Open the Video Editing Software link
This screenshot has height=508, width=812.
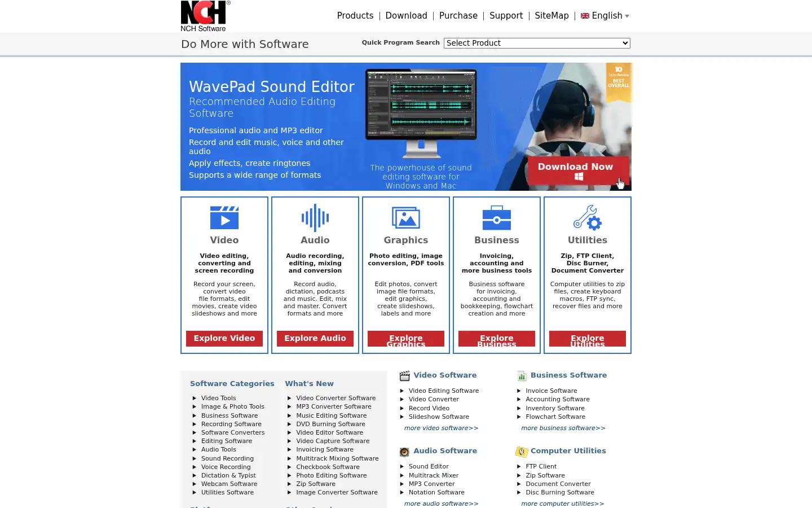444,391
